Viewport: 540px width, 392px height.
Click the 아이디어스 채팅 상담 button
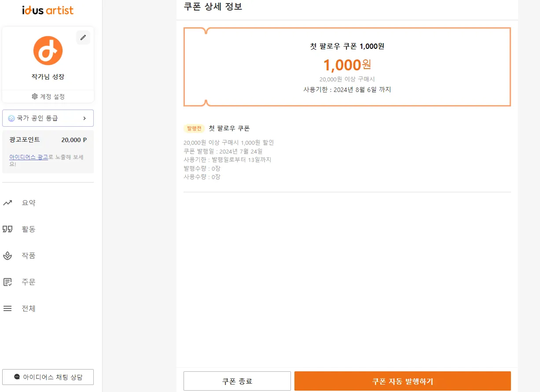(48, 377)
